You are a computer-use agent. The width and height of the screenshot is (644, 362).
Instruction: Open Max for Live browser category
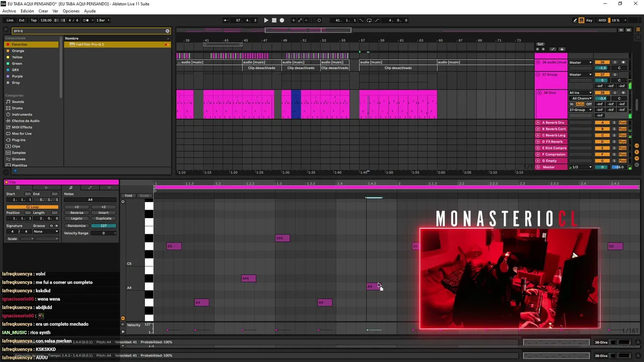click(22, 134)
